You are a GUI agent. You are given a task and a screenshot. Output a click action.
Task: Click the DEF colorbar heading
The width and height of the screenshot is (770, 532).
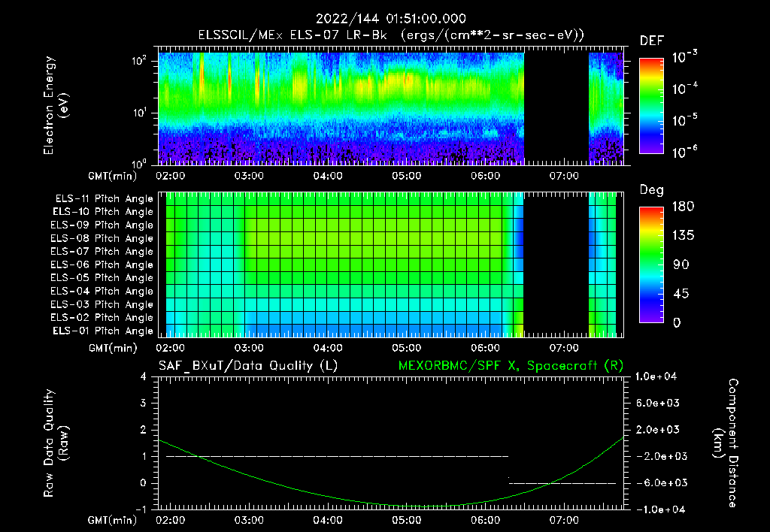point(652,41)
